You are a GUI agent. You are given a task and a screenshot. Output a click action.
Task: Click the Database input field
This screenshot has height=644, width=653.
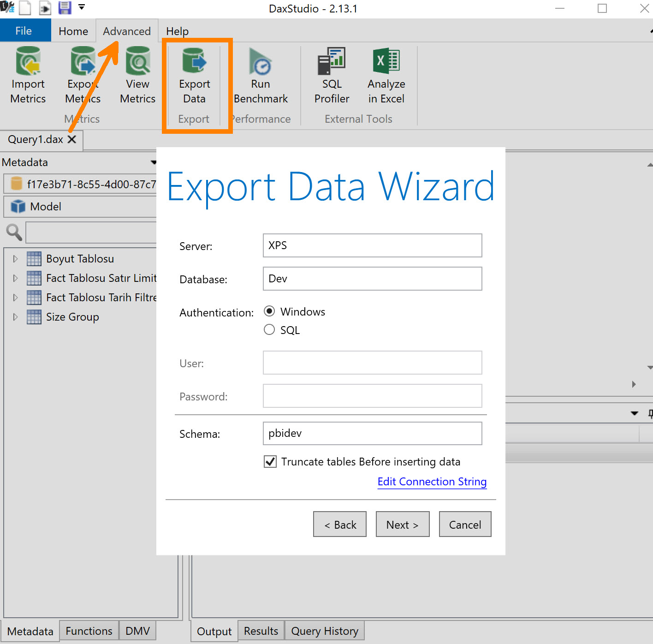pos(373,279)
